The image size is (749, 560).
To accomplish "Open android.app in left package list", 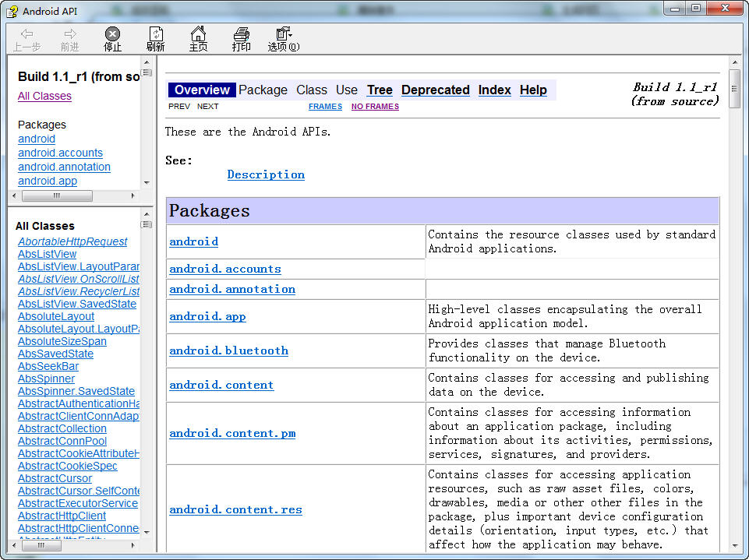I will tap(48, 181).
